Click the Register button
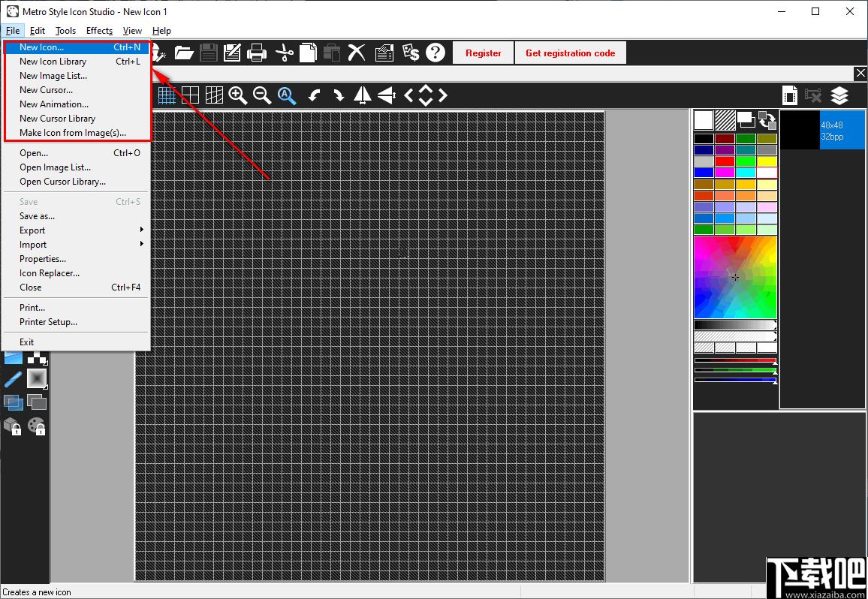Image resolution: width=868 pixels, height=599 pixels. pos(483,53)
